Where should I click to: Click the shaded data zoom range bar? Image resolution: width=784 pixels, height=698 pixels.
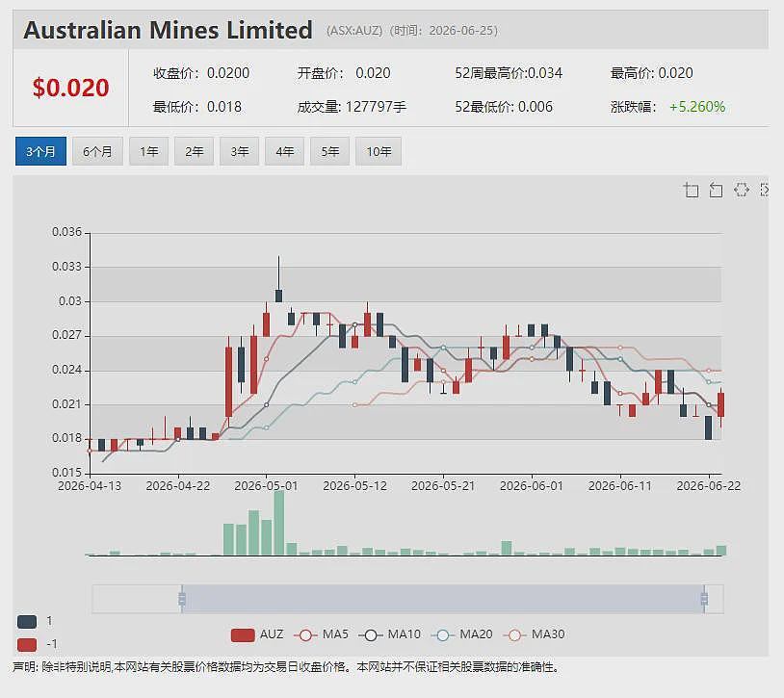443,599
